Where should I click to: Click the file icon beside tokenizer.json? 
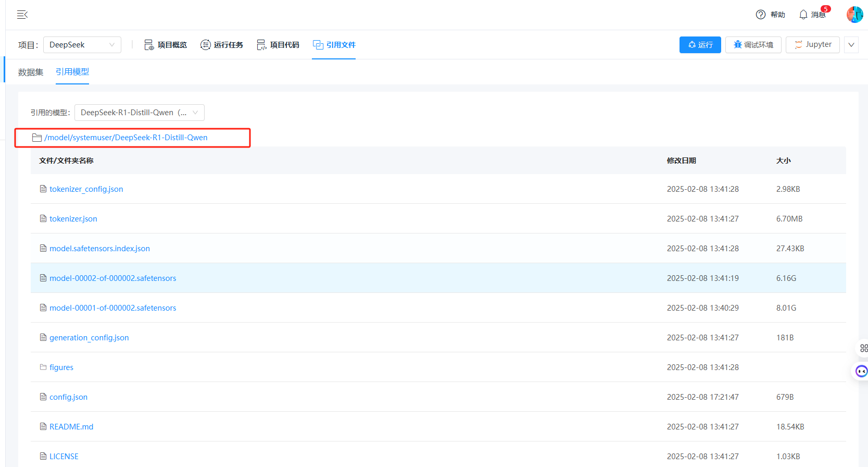point(43,218)
